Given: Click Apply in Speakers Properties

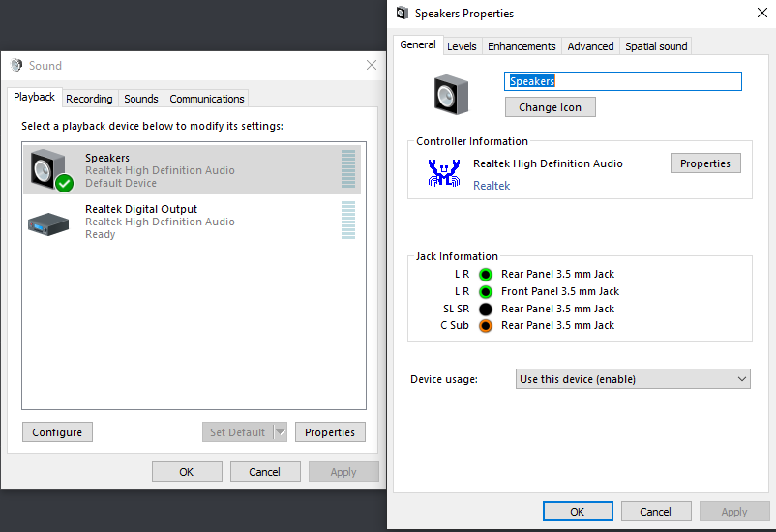Looking at the screenshot, I should click(x=734, y=512).
